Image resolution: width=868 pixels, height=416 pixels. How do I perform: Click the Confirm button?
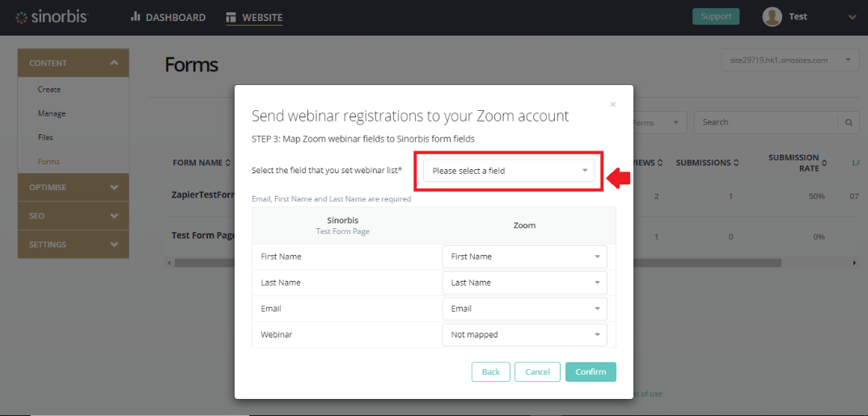591,371
